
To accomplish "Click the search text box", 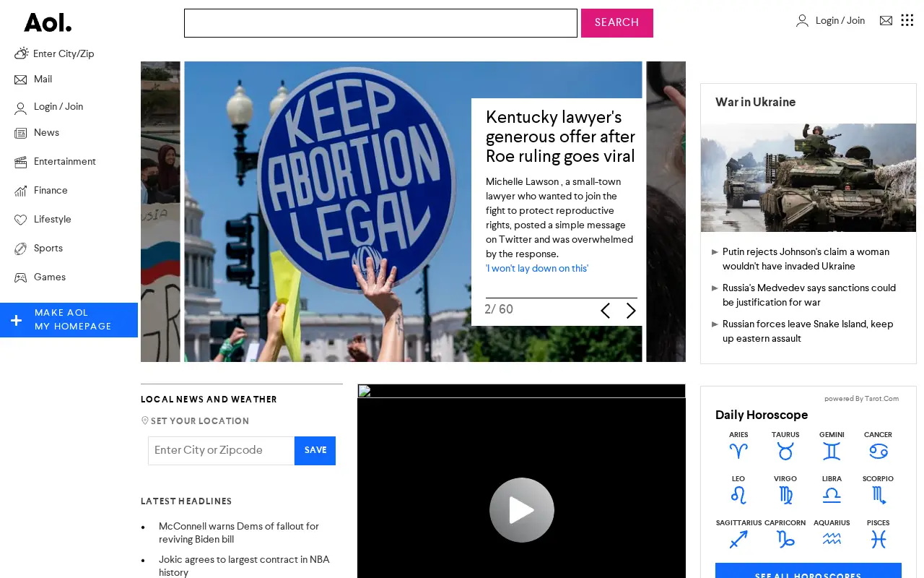I will (x=380, y=23).
